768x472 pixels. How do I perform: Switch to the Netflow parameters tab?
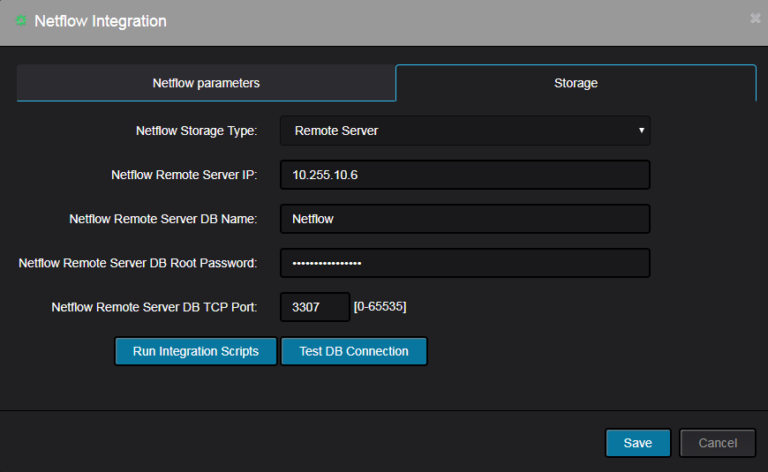[x=206, y=83]
